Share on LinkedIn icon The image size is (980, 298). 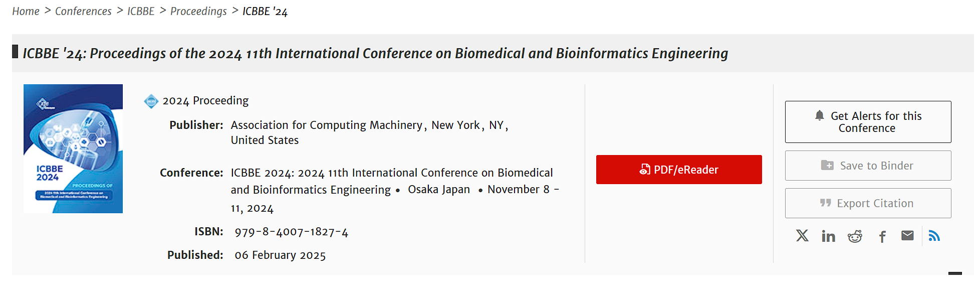point(828,236)
